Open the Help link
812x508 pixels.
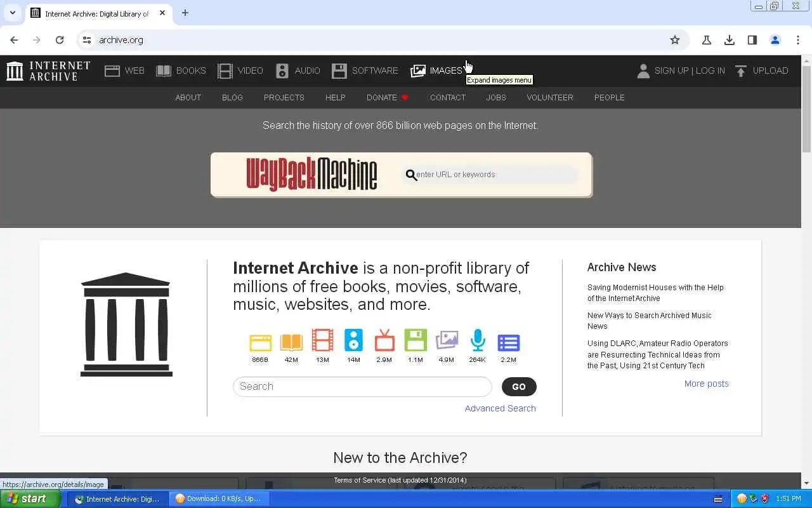(x=335, y=97)
